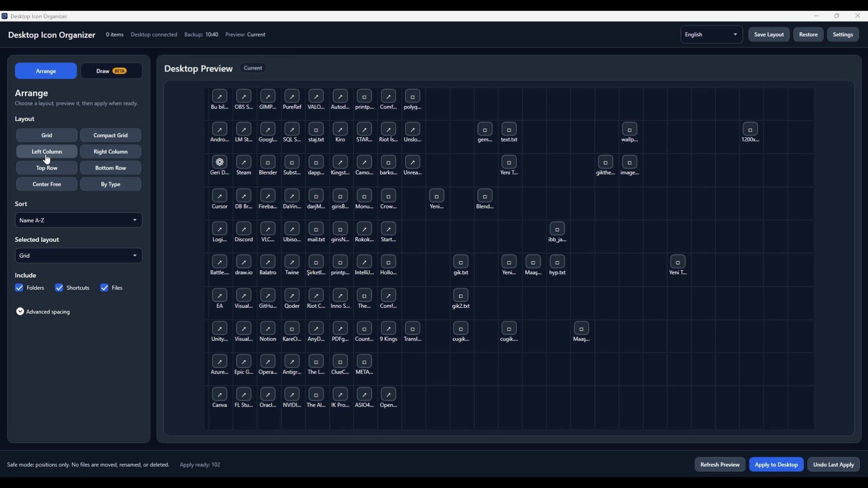Toggle the Folders checkbox
This screenshot has height=488, width=868.
(19, 288)
